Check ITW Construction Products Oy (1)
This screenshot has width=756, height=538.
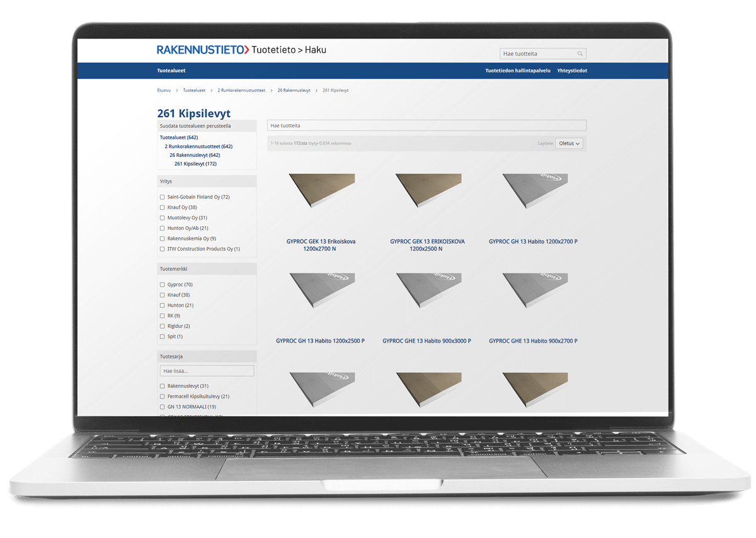click(162, 249)
